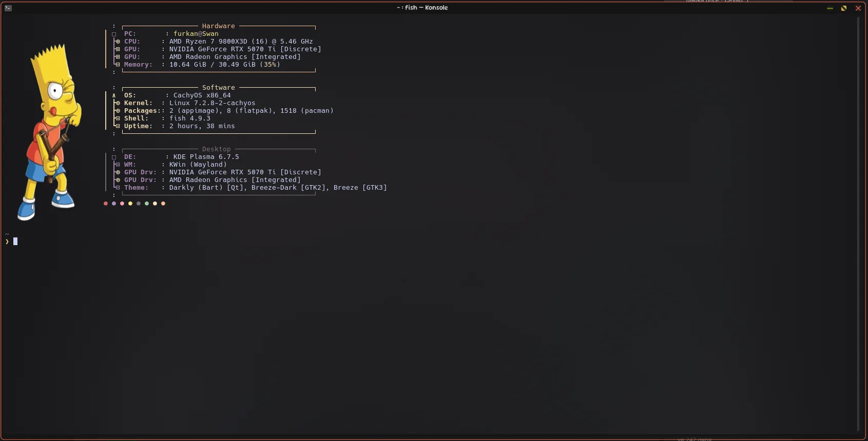Click the "KDE Plasma 6.7.5" value

click(206, 157)
